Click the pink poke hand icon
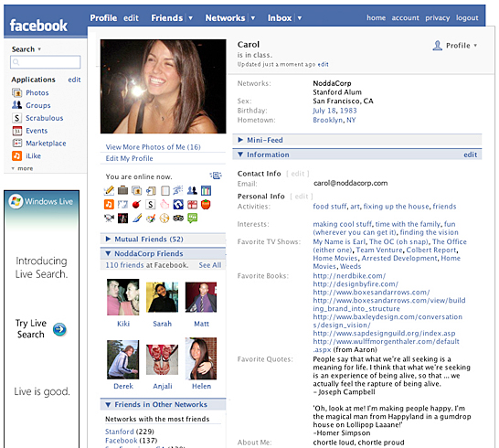This screenshot has width=499, height=448. tap(165, 205)
